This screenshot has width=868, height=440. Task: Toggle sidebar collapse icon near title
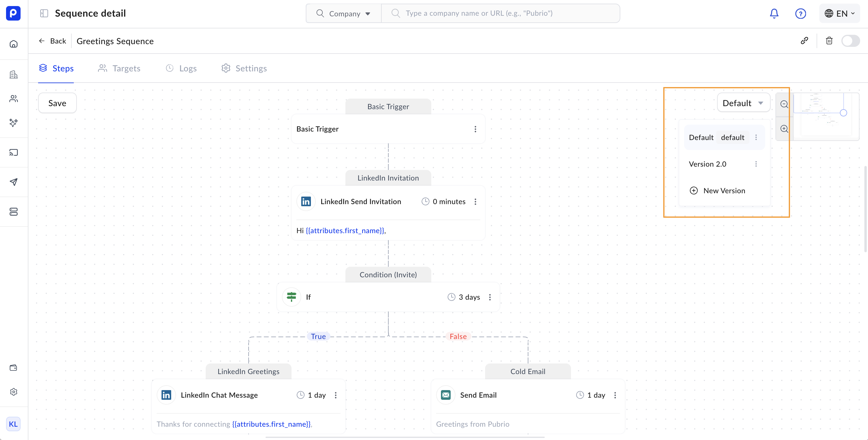pos(44,14)
